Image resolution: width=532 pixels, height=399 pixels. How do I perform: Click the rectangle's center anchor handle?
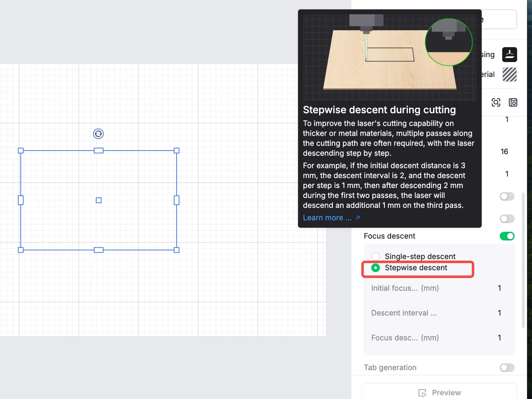pyautogui.click(x=99, y=200)
